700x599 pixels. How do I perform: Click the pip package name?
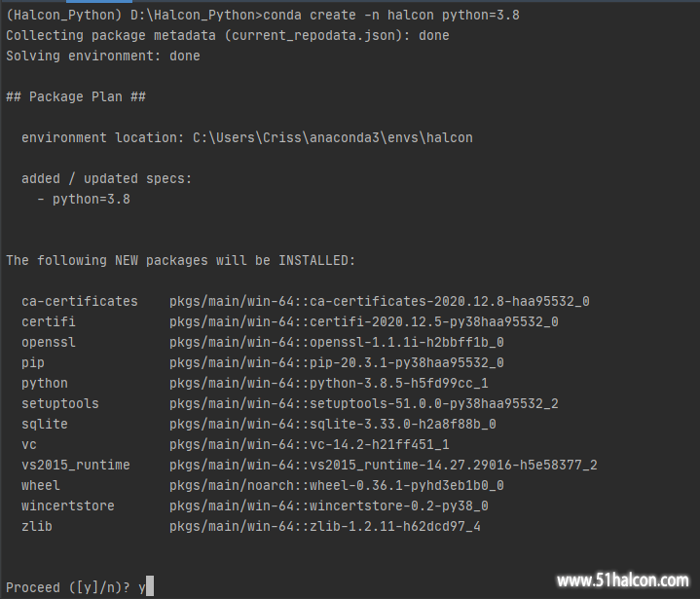pyautogui.click(x=33, y=362)
